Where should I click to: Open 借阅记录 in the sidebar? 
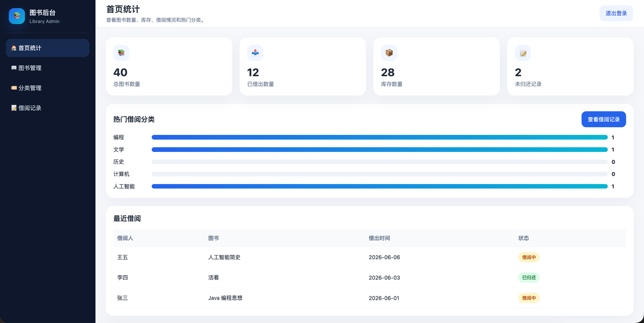[x=47, y=108]
